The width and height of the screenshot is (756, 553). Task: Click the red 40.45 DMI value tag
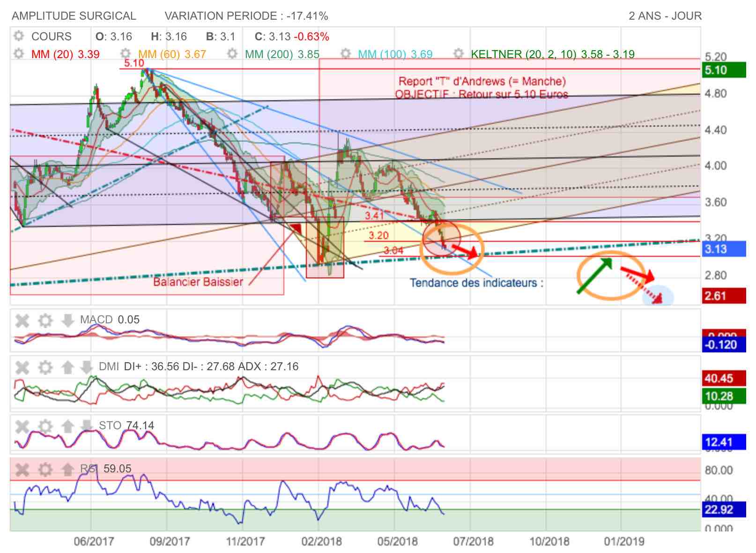click(724, 378)
